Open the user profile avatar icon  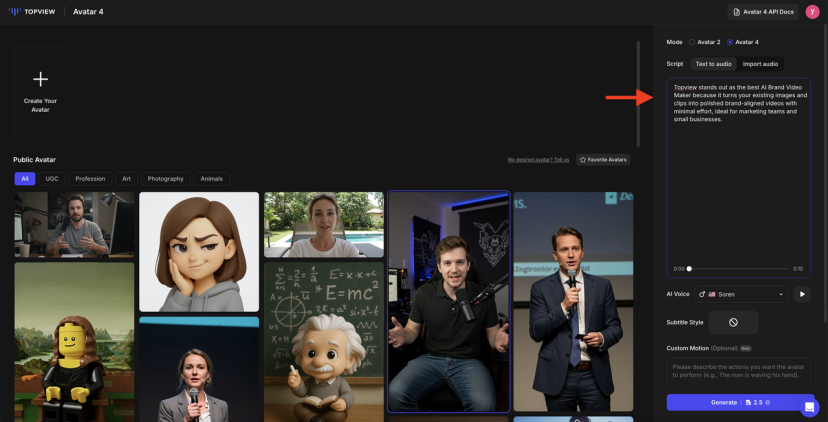812,12
